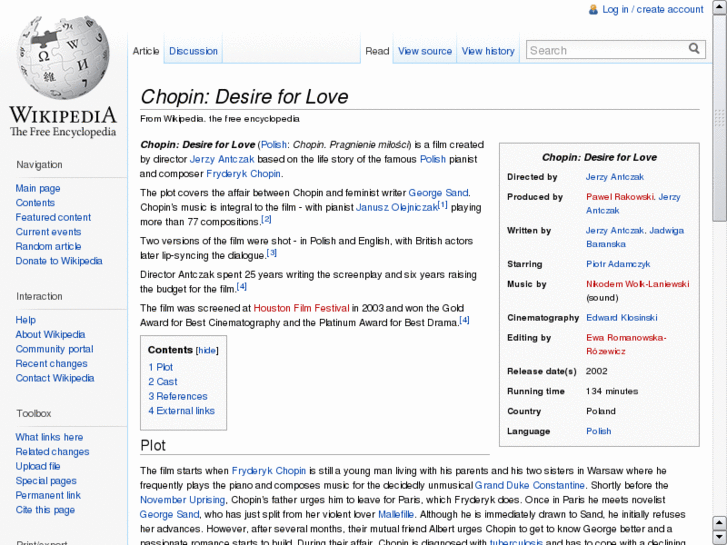
Task: Open the Contents sidebar link
Action: tap(35, 203)
